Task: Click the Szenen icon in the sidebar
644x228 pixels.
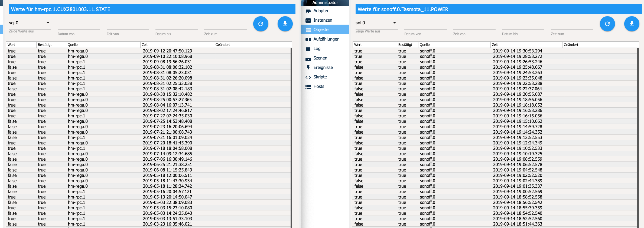Action: pyautogui.click(x=308, y=58)
